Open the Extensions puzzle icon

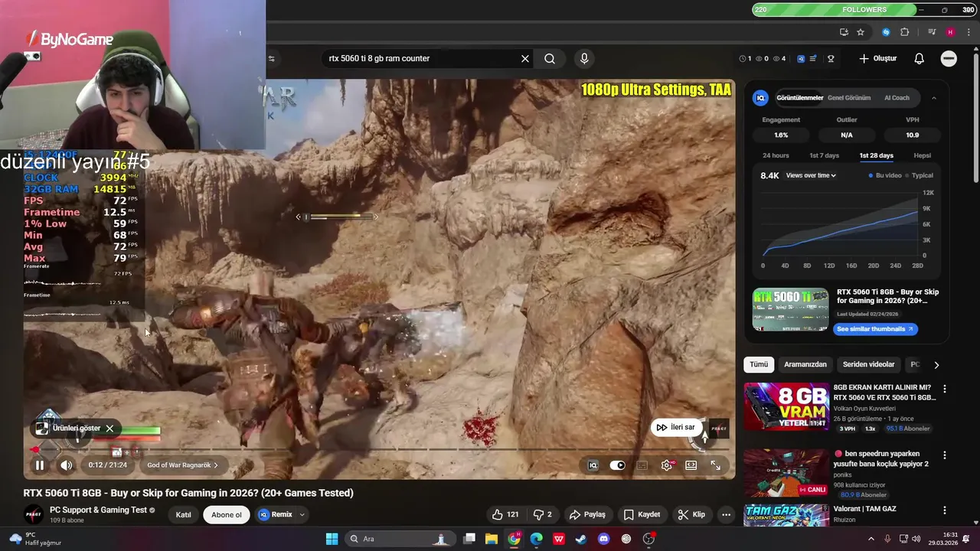[x=904, y=32]
